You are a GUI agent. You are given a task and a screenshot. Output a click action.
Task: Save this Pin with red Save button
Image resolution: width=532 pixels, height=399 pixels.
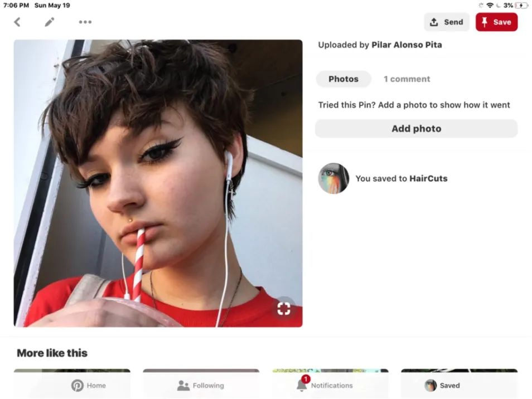click(x=496, y=22)
